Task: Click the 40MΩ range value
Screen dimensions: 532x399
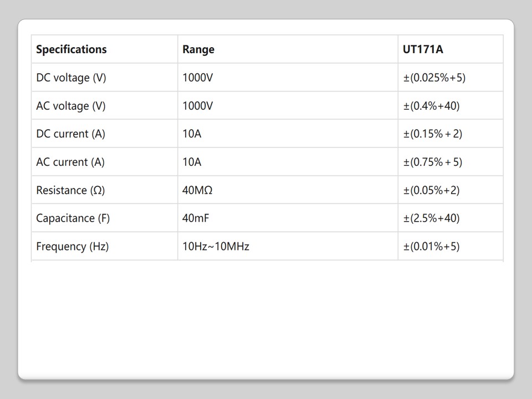Action: pyautogui.click(x=197, y=191)
